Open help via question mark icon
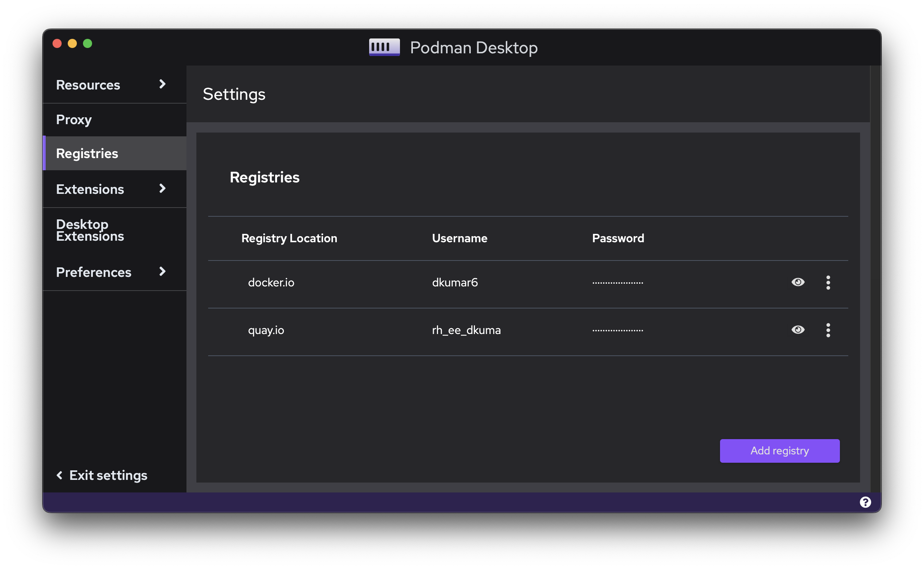This screenshot has width=924, height=569. coord(865,502)
